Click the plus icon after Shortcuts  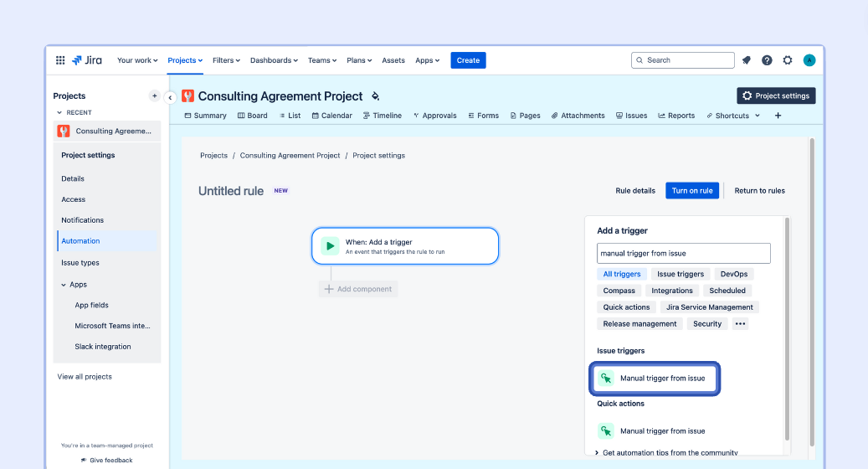[778, 116]
